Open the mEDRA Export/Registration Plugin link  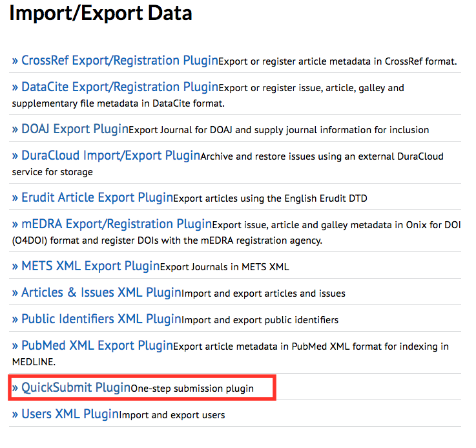click(116, 224)
